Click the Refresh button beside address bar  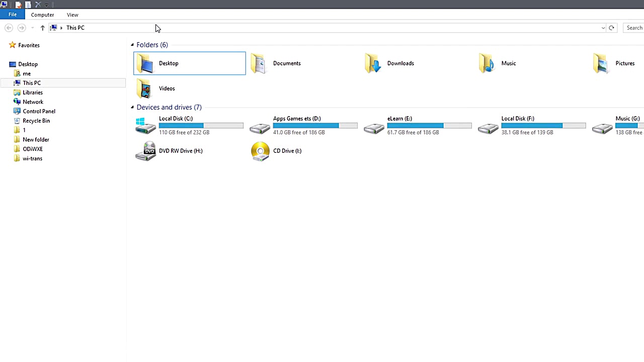611,28
